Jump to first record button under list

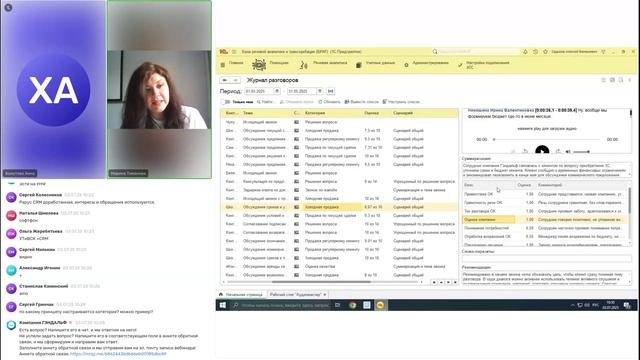tap(434, 282)
